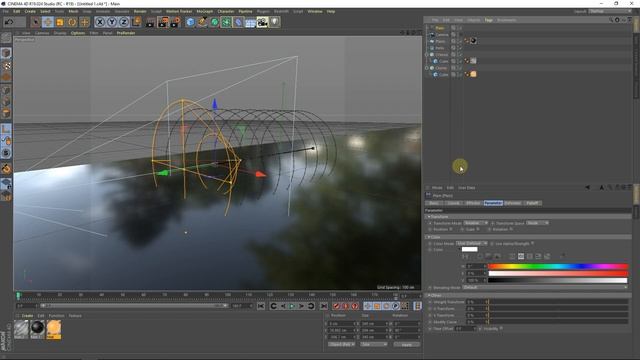
Task: Click the Floor environment icon
Action: [250, 22]
